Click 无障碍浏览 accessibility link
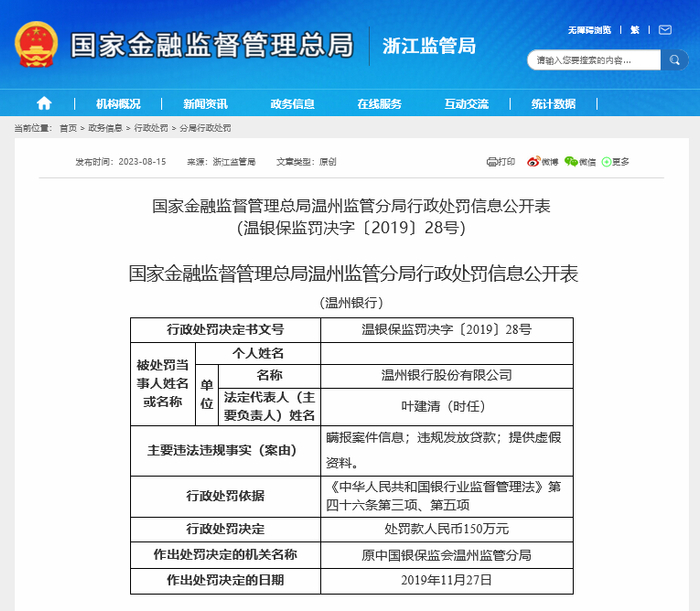Image resolution: width=700 pixels, height=611 pixels. pos(589,30)
